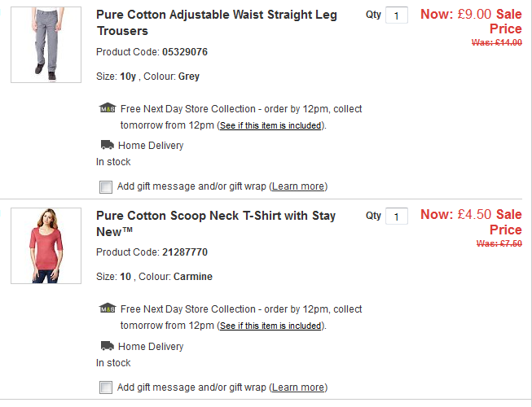Image resolution: width=532 pixels, height=407 pixels.
Task: Click T-shirt product code 21287770
Action: [x=185, y=252]
